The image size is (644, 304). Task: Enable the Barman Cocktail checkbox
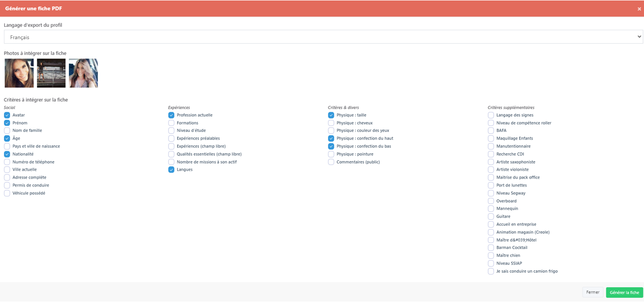(491, 248)
